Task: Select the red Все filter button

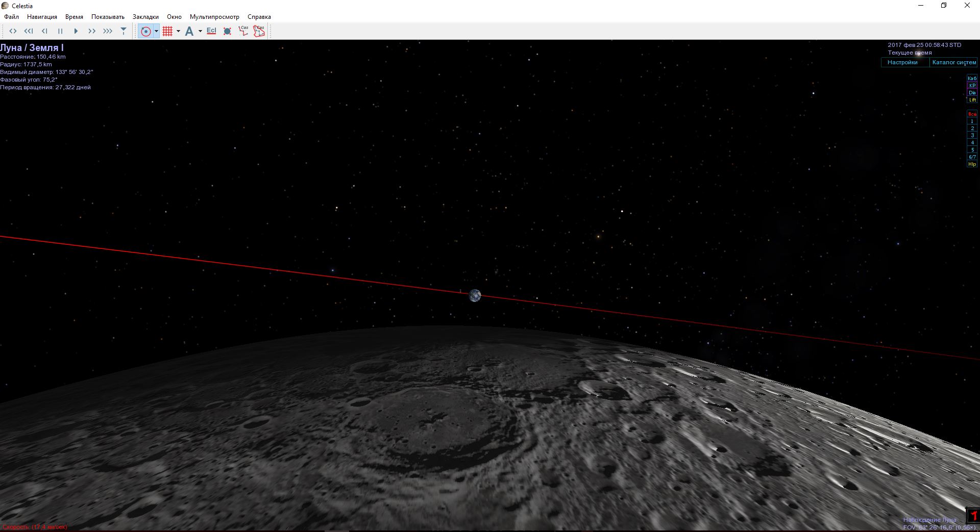Action: tap(972, 114)
